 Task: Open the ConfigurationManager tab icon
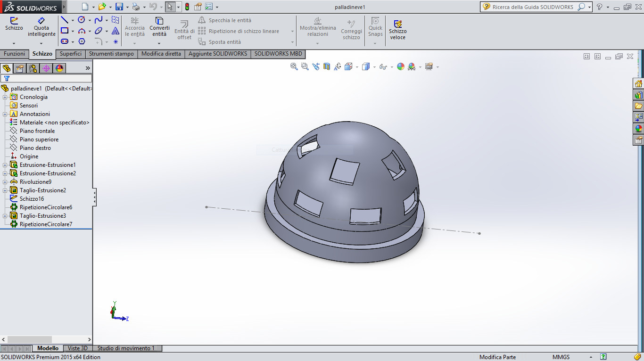(x=33, y=68)
